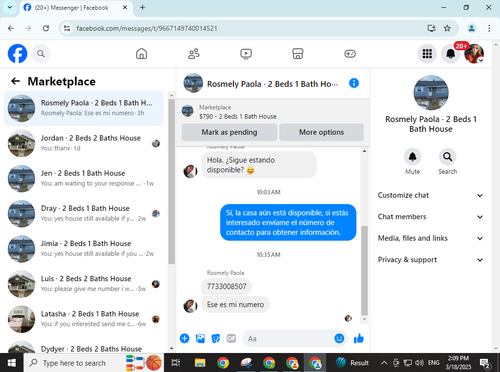Image resolution: width=500 pixels, height=372 pixels.
Task: Reload the page in Chrome
Action: tap(46, 28)
